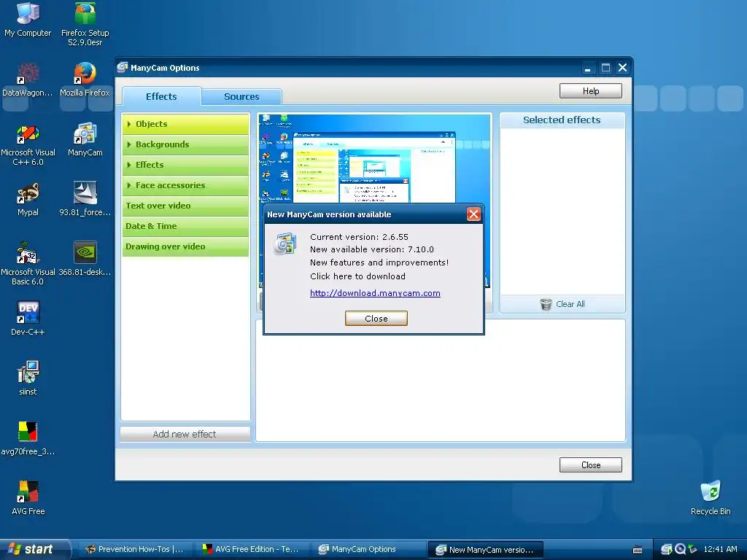Screen dimensions: 747x560
Task: Click the 'New available version: 7.10.0' text
Action: [x=371, y=249]
